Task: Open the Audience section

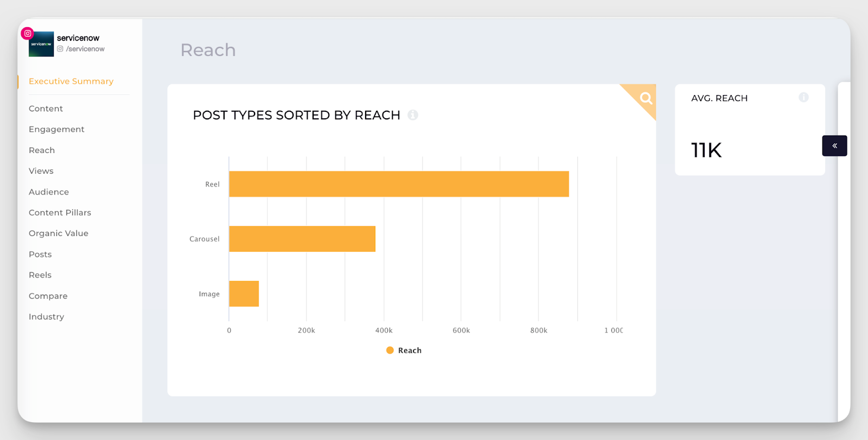Action: click(x=49, y=192)
